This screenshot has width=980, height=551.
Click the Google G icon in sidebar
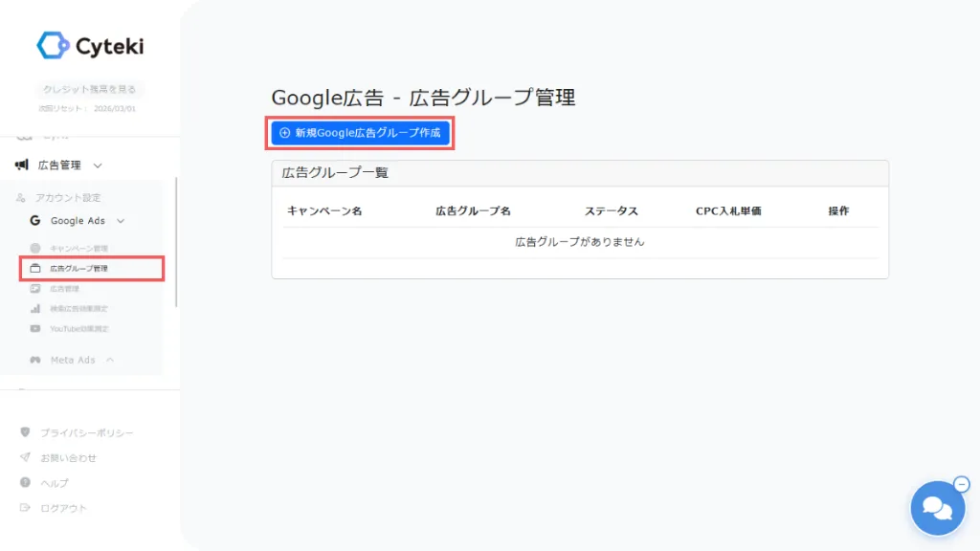(x=35, y=221)
